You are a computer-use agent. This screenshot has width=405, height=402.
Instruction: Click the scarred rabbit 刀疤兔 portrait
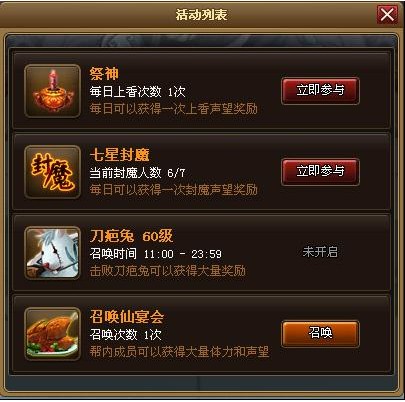coord(53,253)
